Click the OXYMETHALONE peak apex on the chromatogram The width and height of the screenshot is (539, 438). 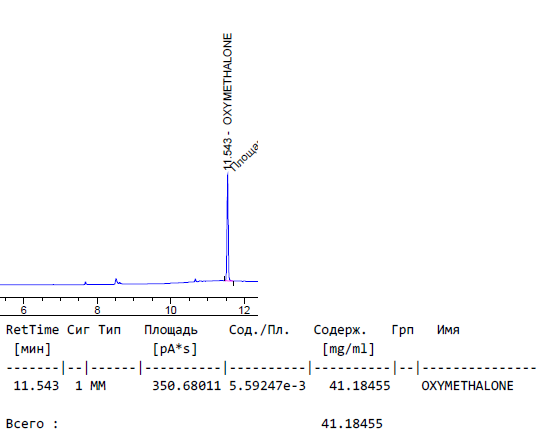click(x=228, y=174)
